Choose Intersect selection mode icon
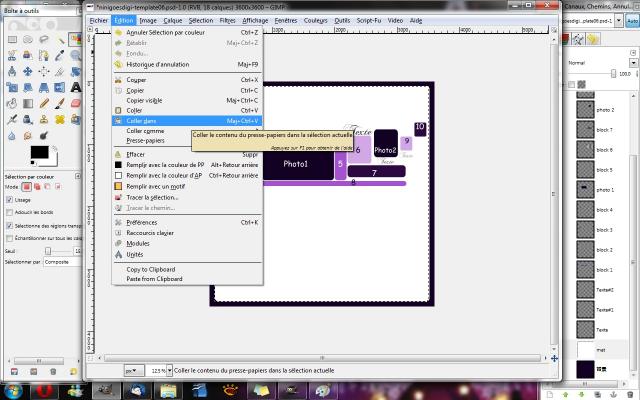640x400 pixels. pyautogui.click(x=58, y=187)
